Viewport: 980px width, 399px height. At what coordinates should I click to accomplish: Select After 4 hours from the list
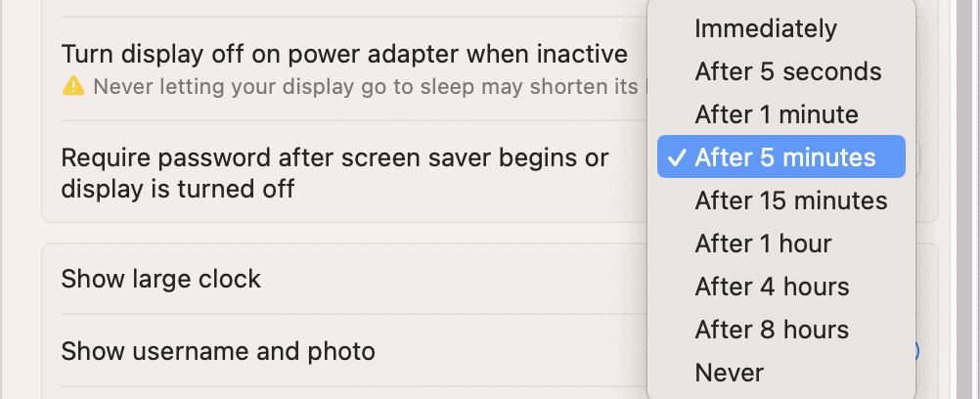tap(772, 287)
